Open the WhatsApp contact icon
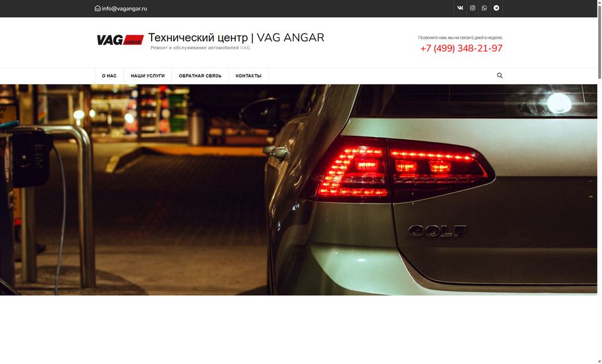 tap(484, 8)
